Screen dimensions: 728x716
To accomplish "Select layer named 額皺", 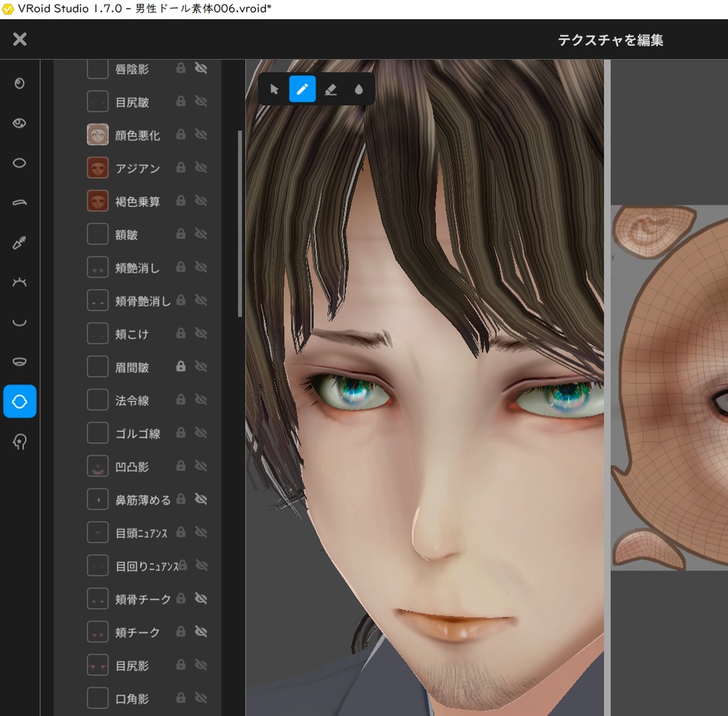I will tap(127, 235).
